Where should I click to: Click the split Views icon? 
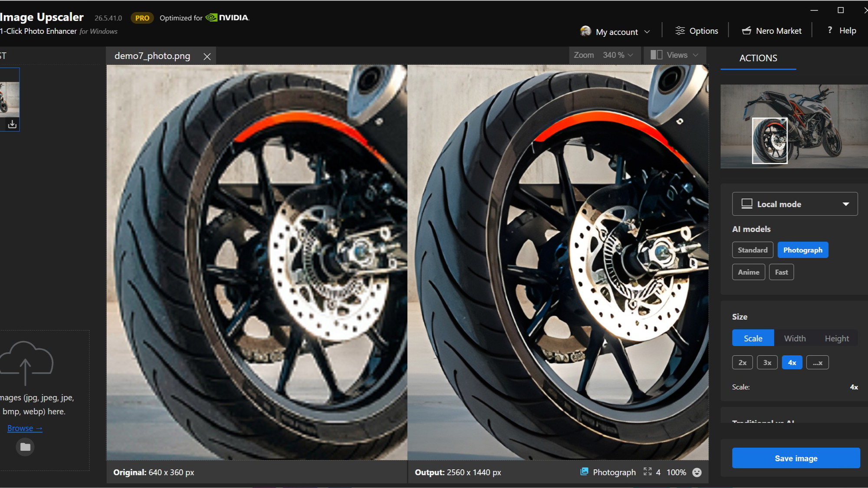(x=656, y=55)
